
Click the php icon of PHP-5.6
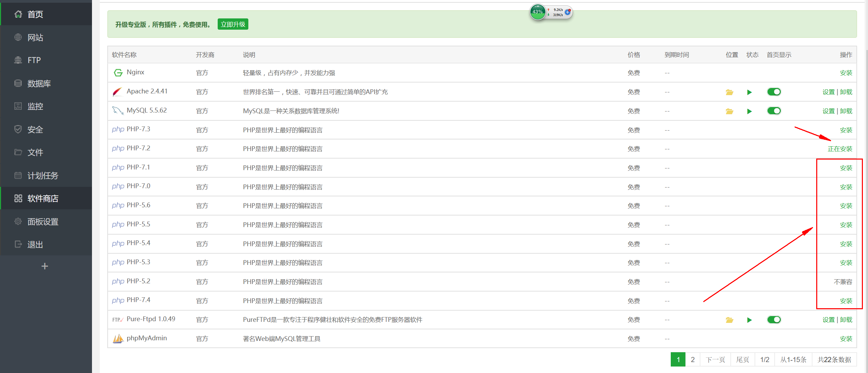118,206
